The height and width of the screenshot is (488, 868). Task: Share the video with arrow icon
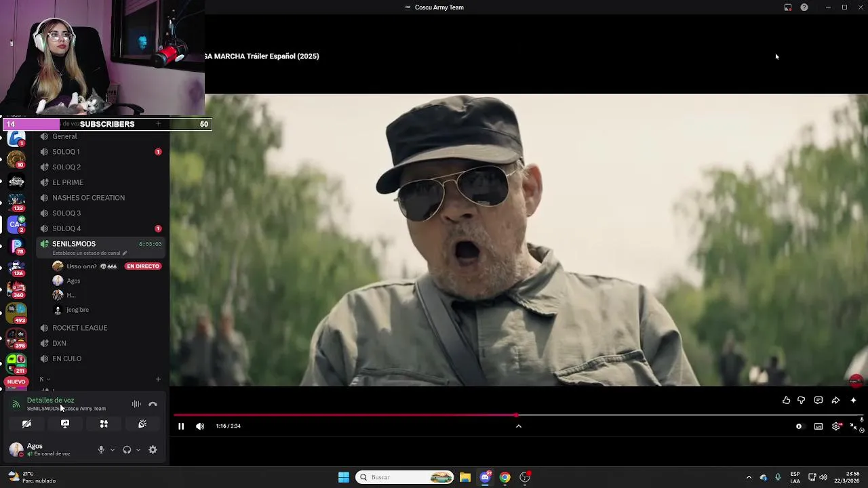835,401
